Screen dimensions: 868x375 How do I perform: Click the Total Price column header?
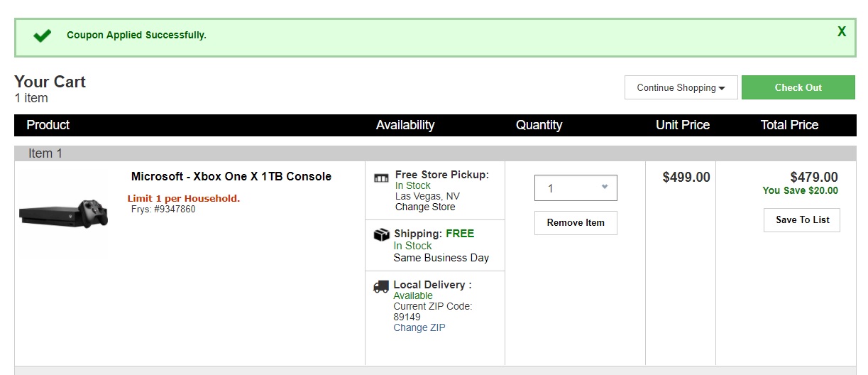click(x=789, y=125)
